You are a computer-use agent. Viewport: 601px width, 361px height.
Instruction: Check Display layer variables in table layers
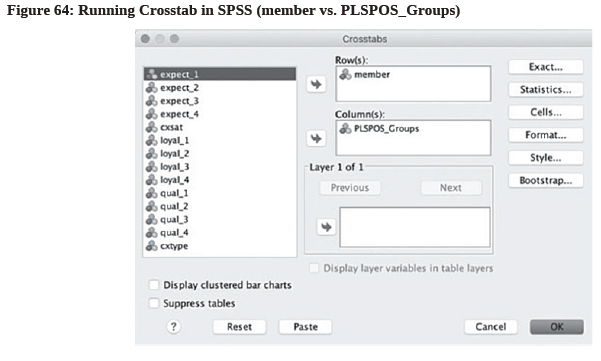(x=314, y=268)
